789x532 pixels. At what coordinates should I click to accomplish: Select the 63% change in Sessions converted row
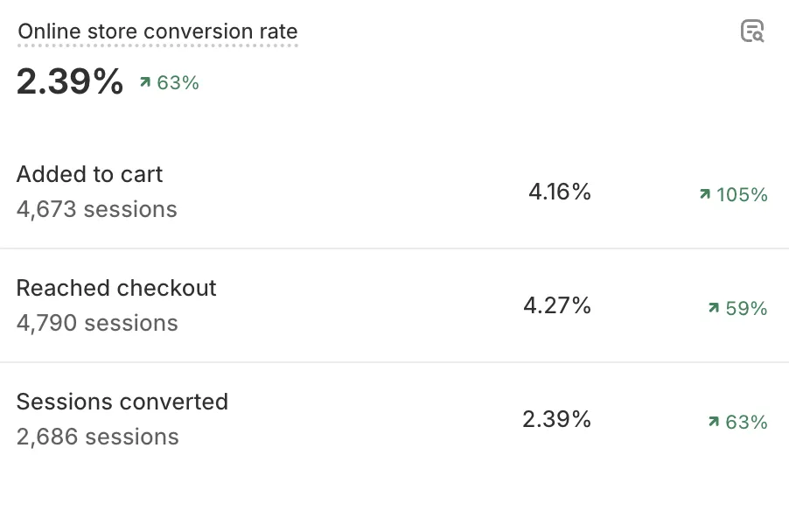tap(746, 423)
